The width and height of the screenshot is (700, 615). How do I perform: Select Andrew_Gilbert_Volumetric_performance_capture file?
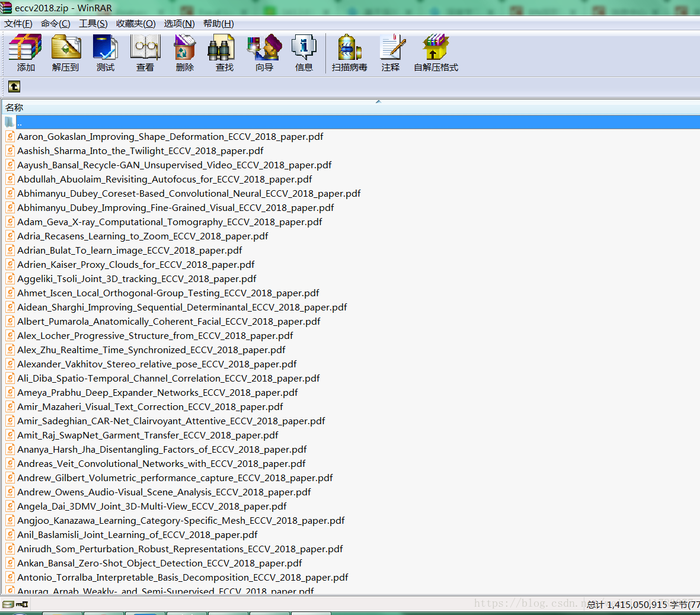(x=175, y=478)
